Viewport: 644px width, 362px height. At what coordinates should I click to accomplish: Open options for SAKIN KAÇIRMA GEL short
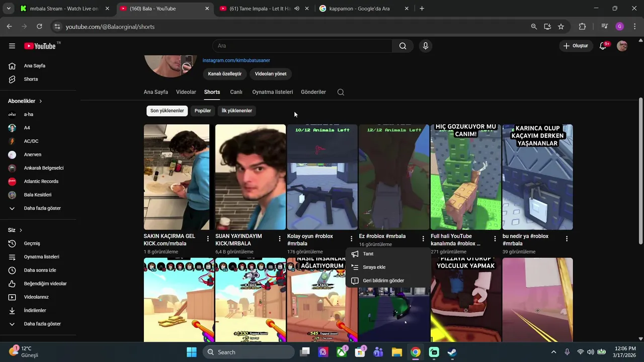[x=208, y=239]
